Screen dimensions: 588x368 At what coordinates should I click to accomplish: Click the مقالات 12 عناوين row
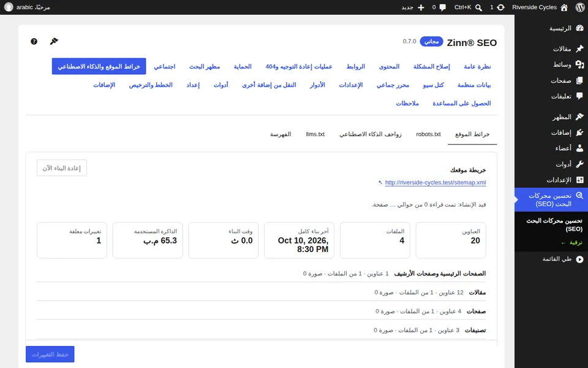[x=261, y=292]
